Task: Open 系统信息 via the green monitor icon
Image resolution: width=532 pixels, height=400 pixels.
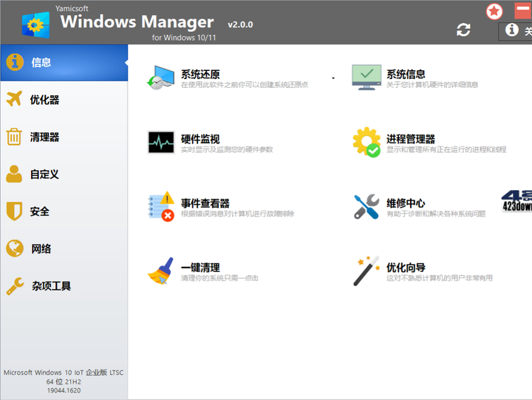Action: click(x=366, y=78)
